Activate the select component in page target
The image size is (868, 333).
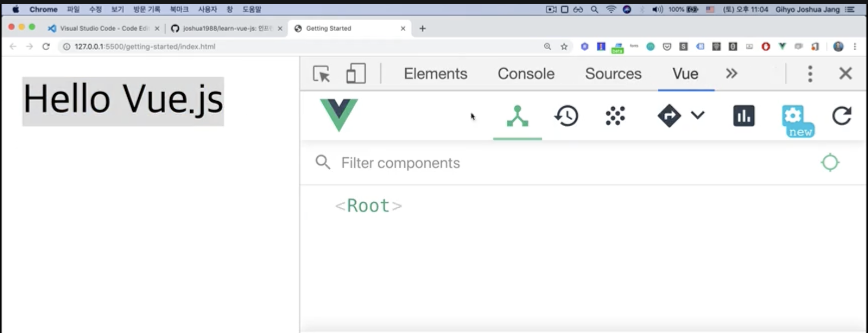point(830,163)
